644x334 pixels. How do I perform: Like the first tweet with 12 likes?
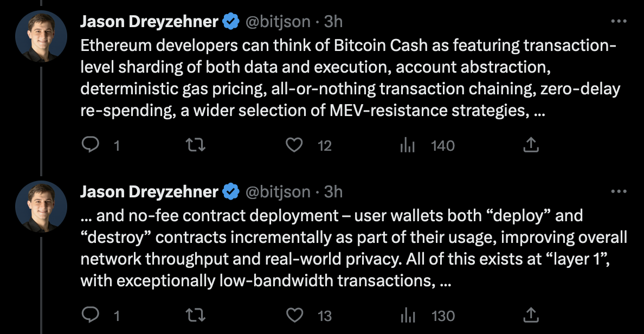pyautogui.click(x=294, y=145)
